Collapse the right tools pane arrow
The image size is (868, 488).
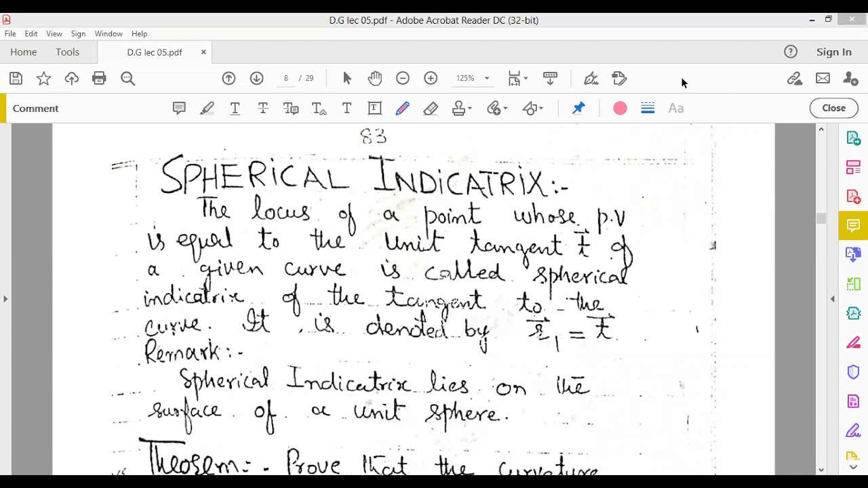(x=833, y=299)
